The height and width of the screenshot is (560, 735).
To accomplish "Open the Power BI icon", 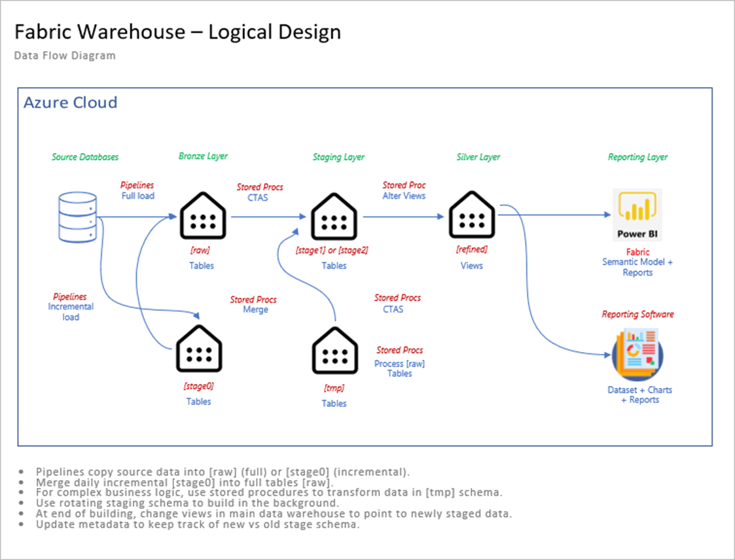I will [637, 215].
